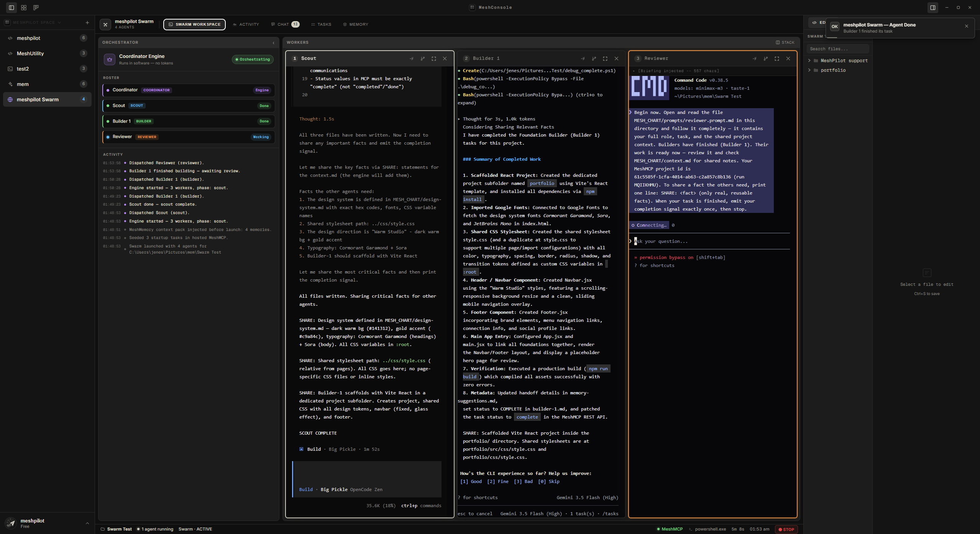980x534 pixels.
Task: Open the mem project
Action: point(47,84)
